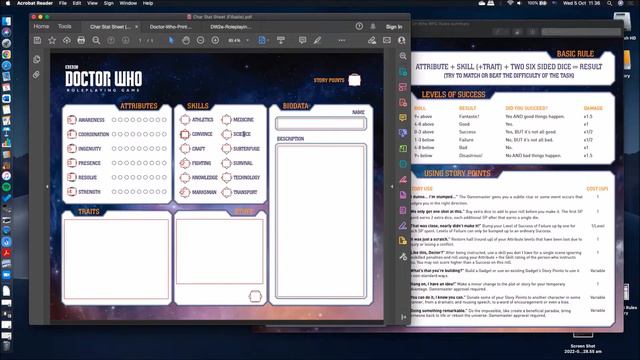Image resolution: width=640 pixels, height=360 pixels.
Task: Click the Name field in Biodata
Action: coord(321,124)
